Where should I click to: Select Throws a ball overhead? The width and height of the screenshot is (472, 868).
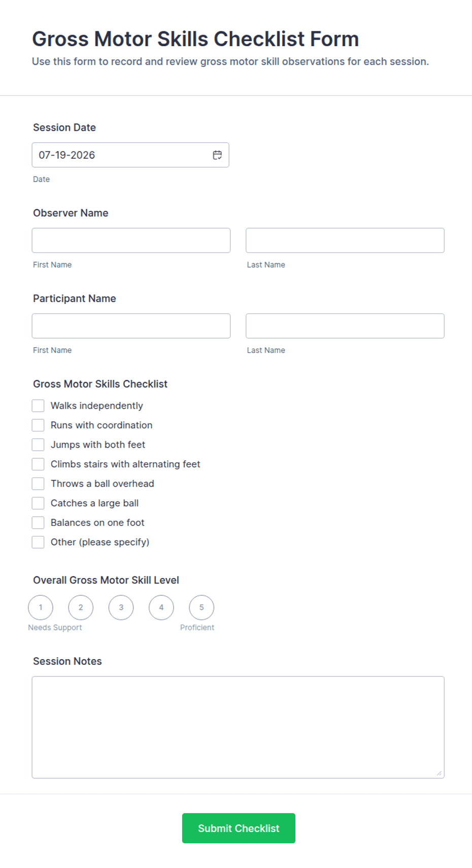coord(38,484)
